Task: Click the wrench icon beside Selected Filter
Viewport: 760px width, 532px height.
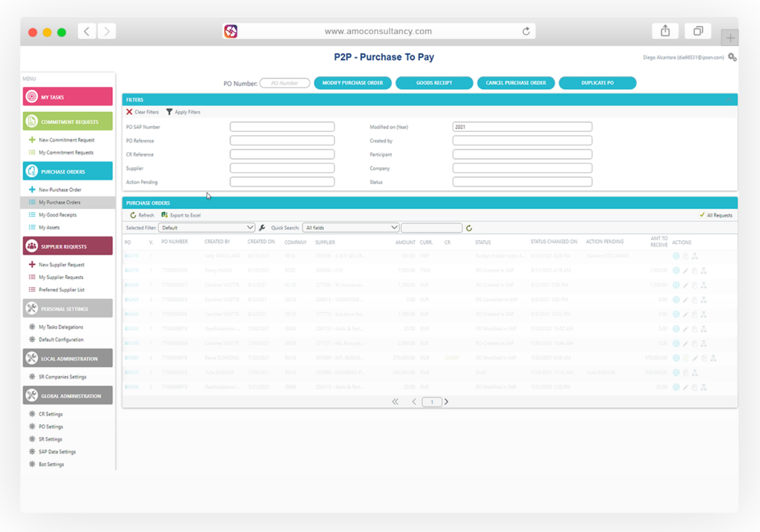Action: pyautogui.click(x=262, y=228)
